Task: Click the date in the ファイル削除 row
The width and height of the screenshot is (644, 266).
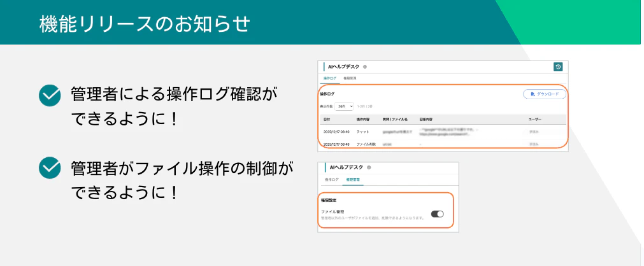Action: click(336, 144)
